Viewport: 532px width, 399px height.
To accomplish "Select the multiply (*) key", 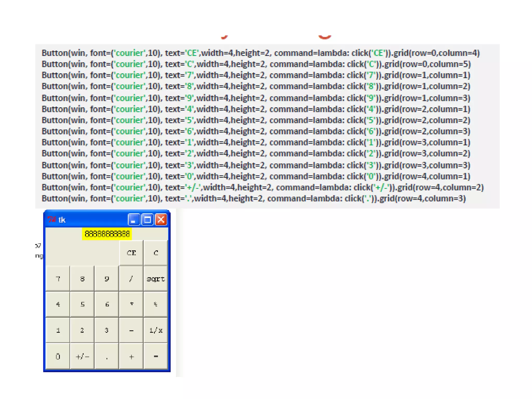I will [x=131, y=304].
